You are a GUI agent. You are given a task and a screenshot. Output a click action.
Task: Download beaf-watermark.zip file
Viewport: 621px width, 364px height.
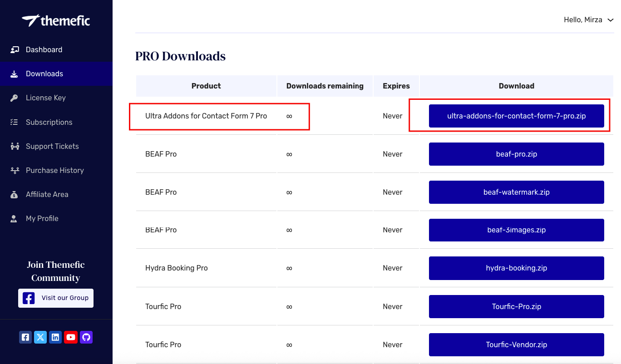pyautogui.click(x=516, y=192)
